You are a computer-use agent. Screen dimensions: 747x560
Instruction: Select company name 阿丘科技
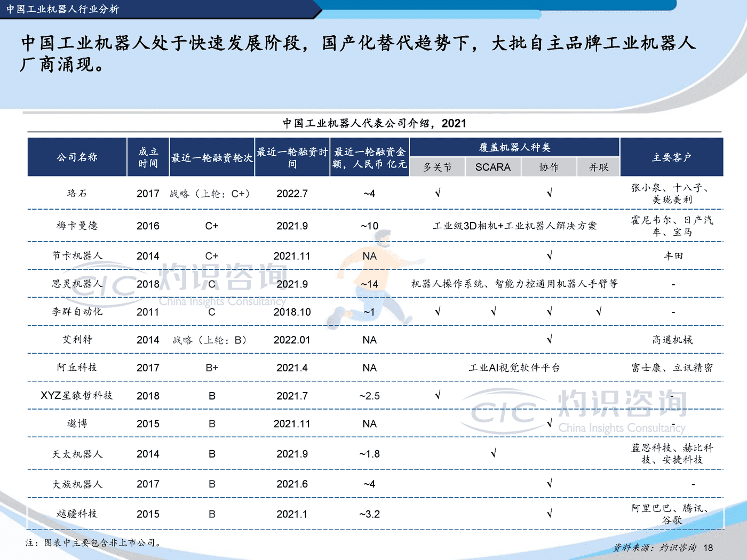77,367
